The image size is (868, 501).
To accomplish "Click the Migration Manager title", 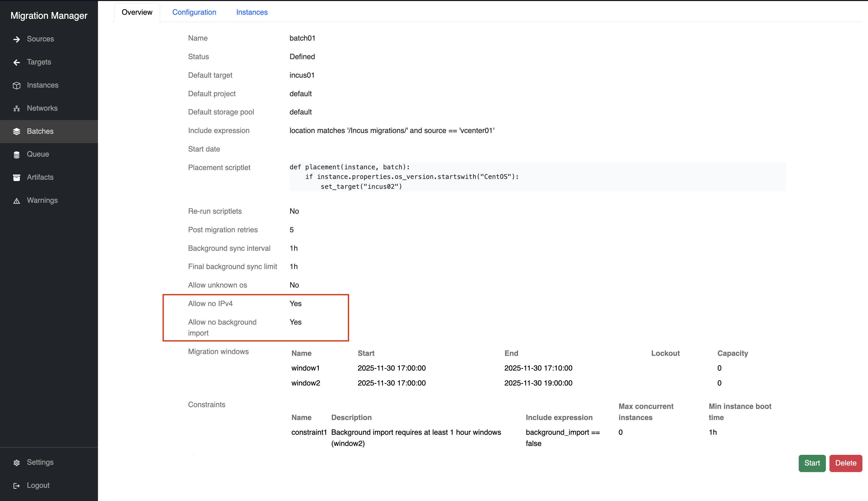I will click(49, 16).
